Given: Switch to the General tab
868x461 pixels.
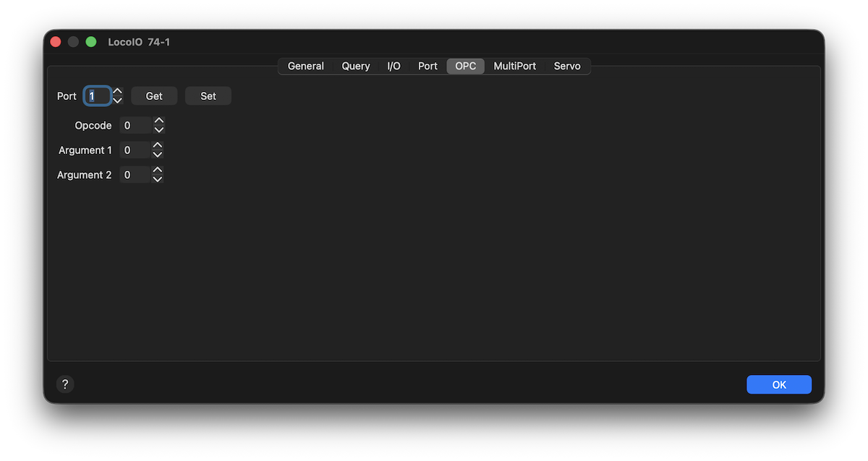Looking at the screenshot, I should (305, 66).
